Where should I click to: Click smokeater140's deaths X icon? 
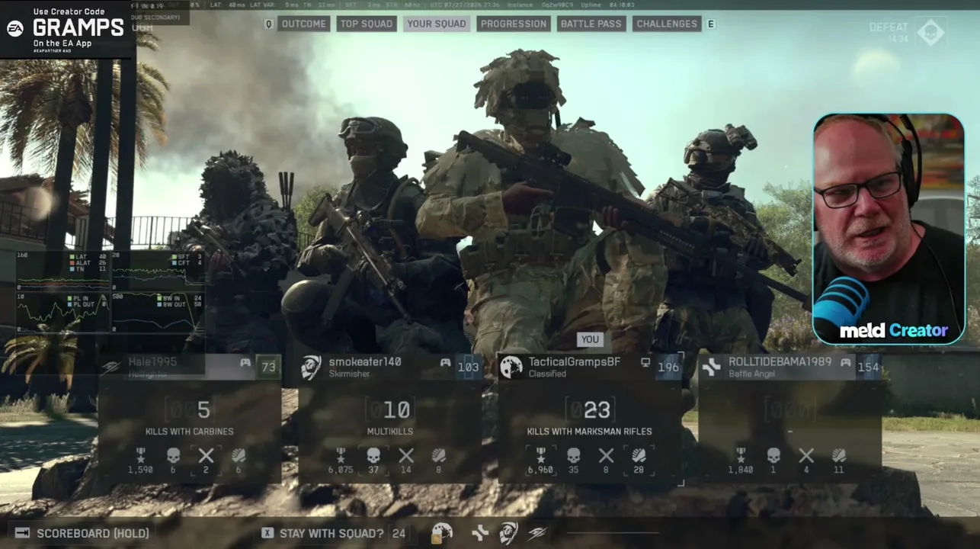click(406, 456)
